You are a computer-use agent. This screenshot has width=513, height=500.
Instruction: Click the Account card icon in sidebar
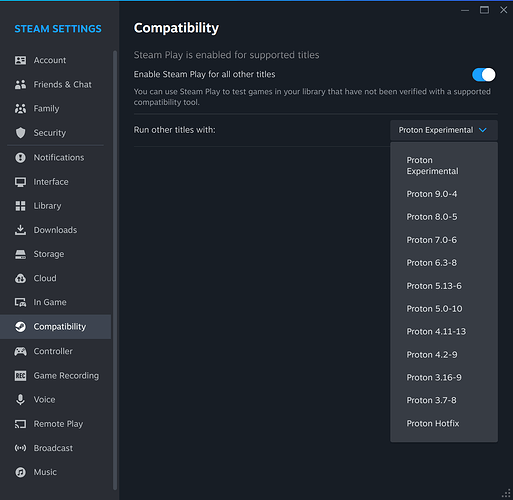coord(20,60)
